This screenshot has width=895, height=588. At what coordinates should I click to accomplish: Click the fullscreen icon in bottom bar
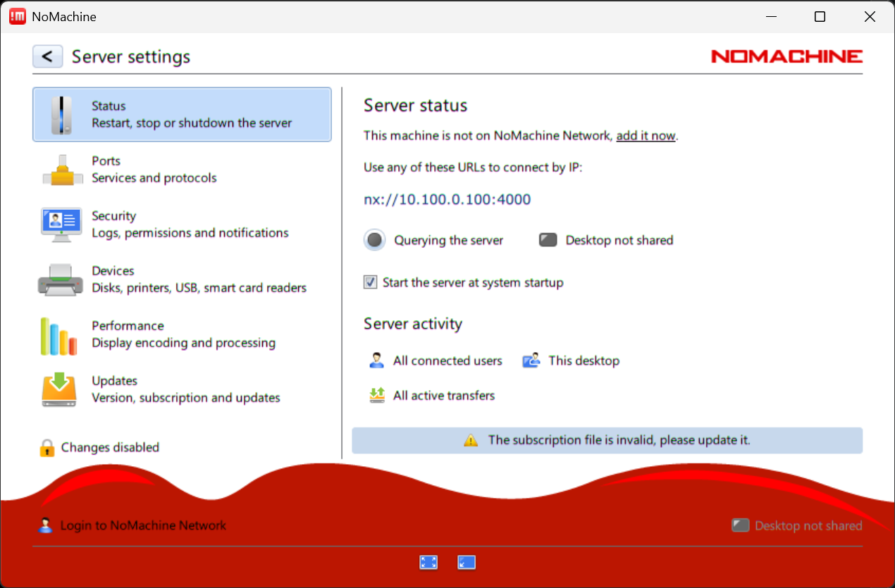pos(428,562)
